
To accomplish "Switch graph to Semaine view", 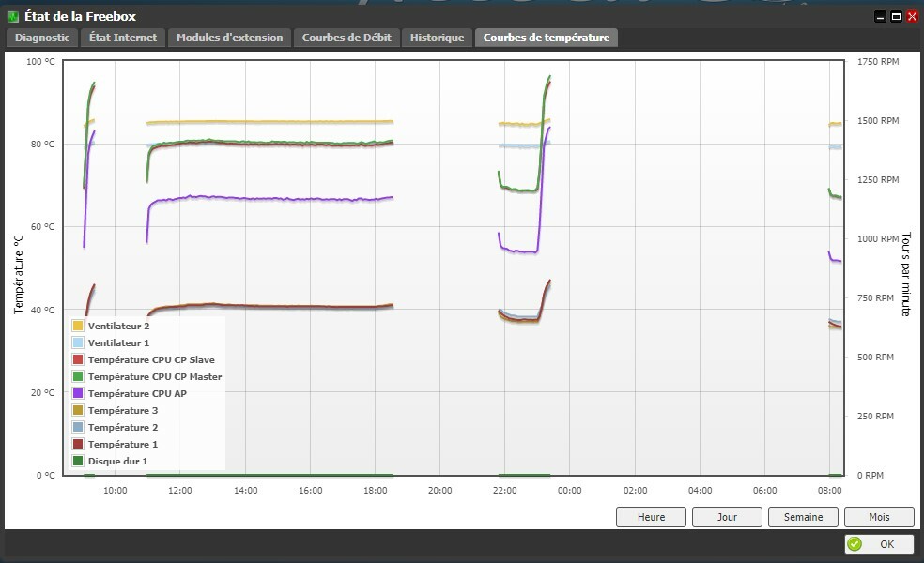I will pos(803,517).
